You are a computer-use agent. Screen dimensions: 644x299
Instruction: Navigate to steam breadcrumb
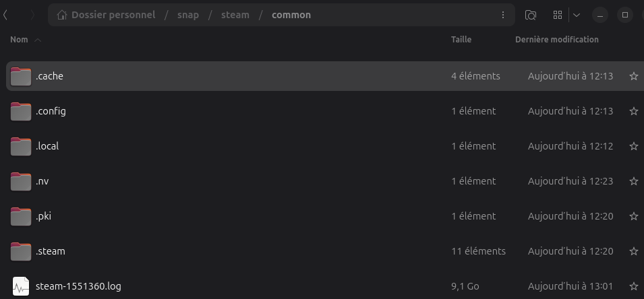(235, 15)
